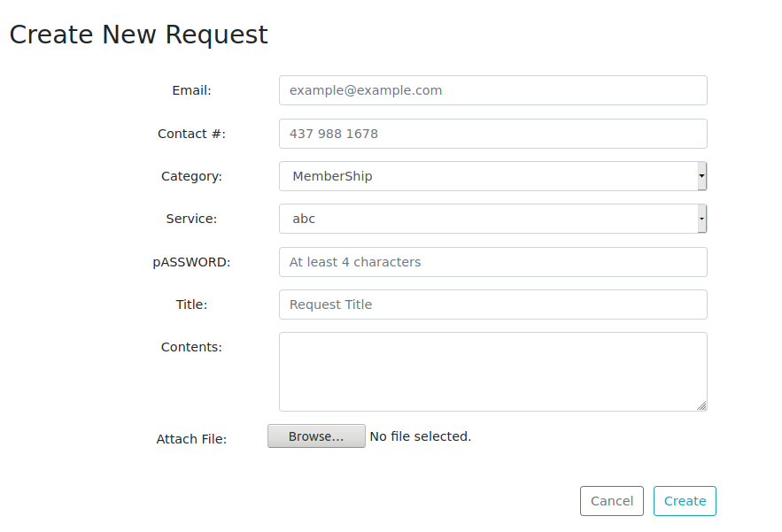This screenshot has height=532, width=782.
Task: Click the 'Email:' field label
Action: click(191, 90)
